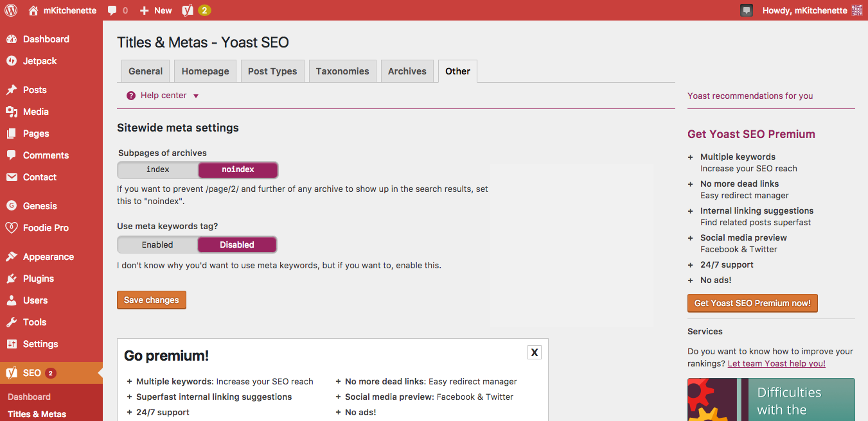Open the Howdy, mKitchenette user menu
Screen dimensions: 868x421
804,10
